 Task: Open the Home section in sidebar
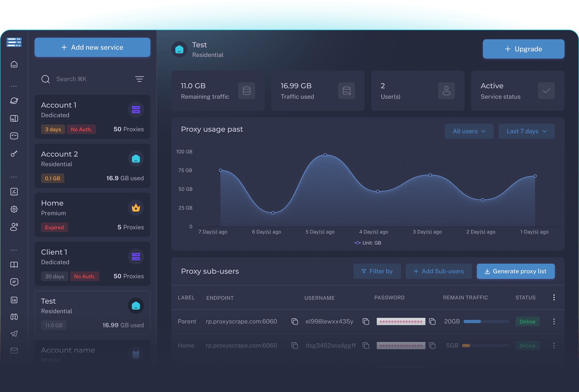click(14, 65)
